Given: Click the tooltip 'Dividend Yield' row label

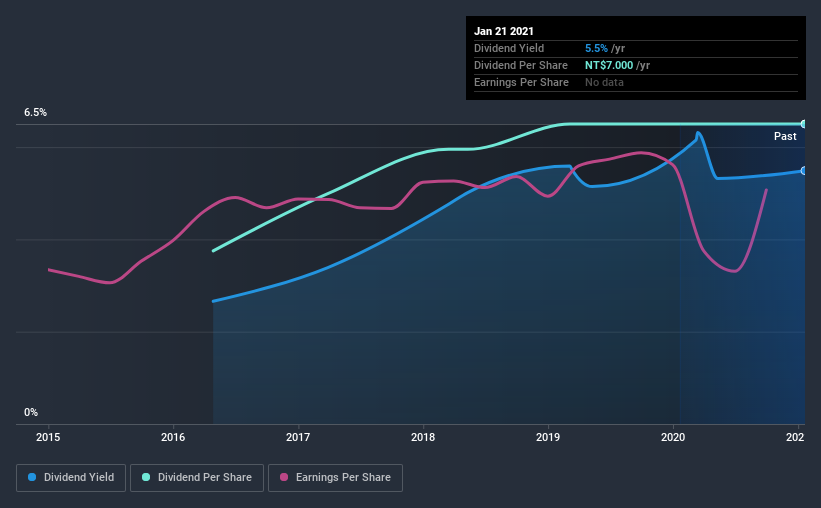Looking at the screenshot, I should [x=509, y=48].
